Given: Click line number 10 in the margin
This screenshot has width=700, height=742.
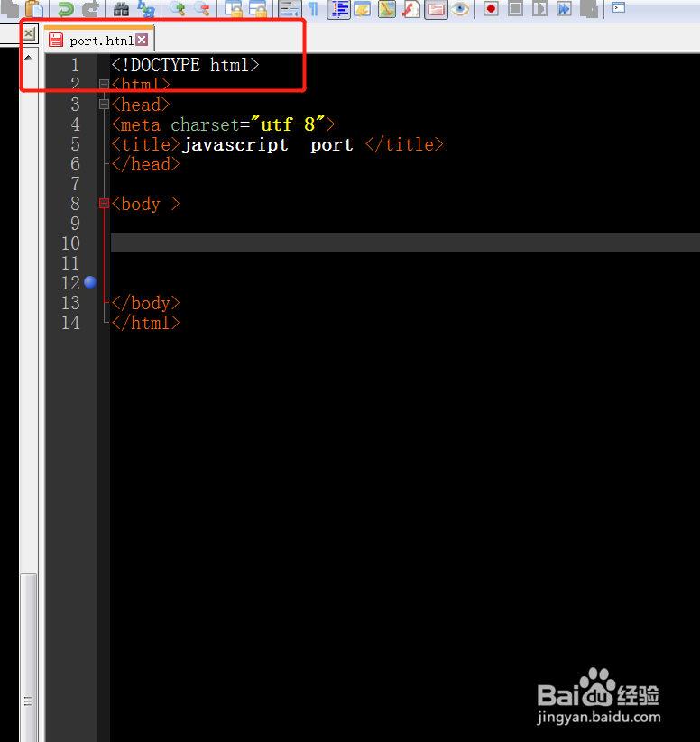Looking at the screenshot, I should pyautogui.click(x=71, y=243).
